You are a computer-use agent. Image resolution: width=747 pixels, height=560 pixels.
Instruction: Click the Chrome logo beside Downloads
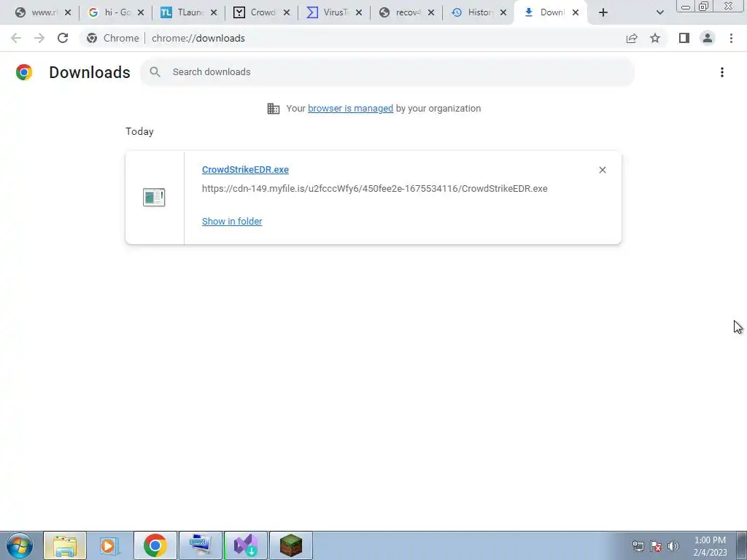pyautogui.click(x=24, y=72)
